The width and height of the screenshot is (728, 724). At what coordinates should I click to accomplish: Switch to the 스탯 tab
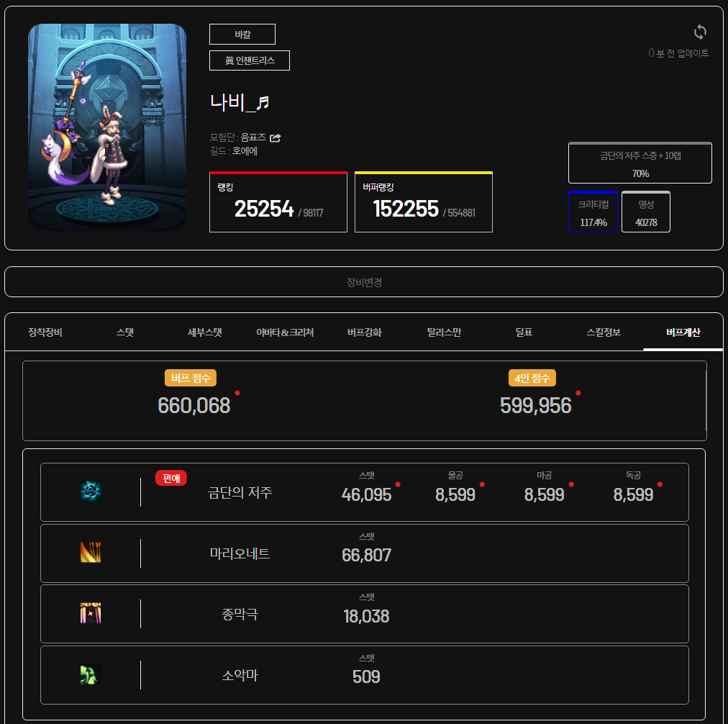[x=125, y=332]
